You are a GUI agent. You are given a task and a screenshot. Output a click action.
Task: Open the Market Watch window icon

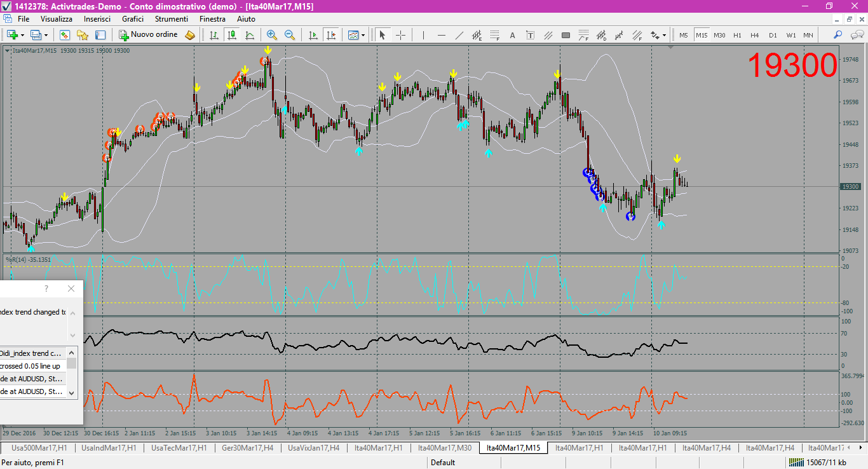[x=64, y=35]
